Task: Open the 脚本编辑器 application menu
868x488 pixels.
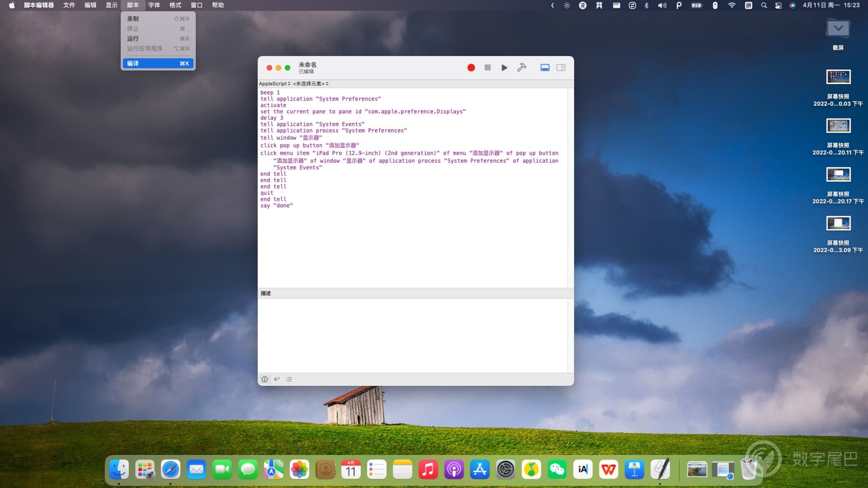Action: pyautogui.click(x=39, y=5)
